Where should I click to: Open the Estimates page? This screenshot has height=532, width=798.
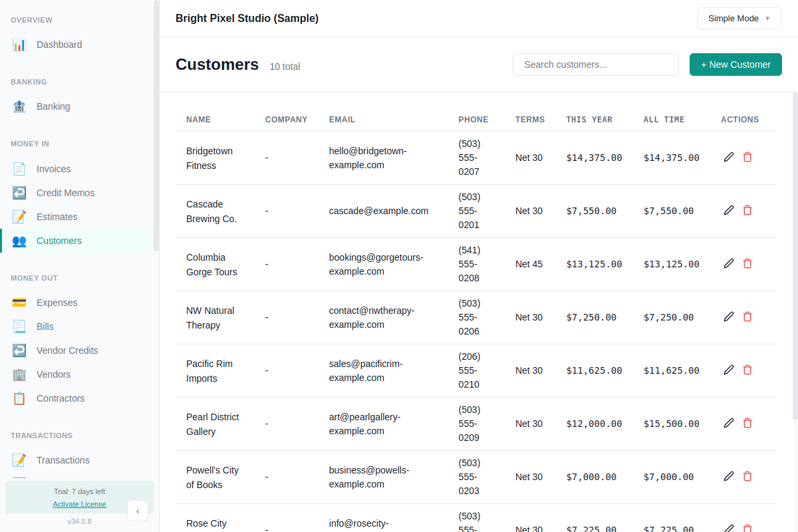57,217
